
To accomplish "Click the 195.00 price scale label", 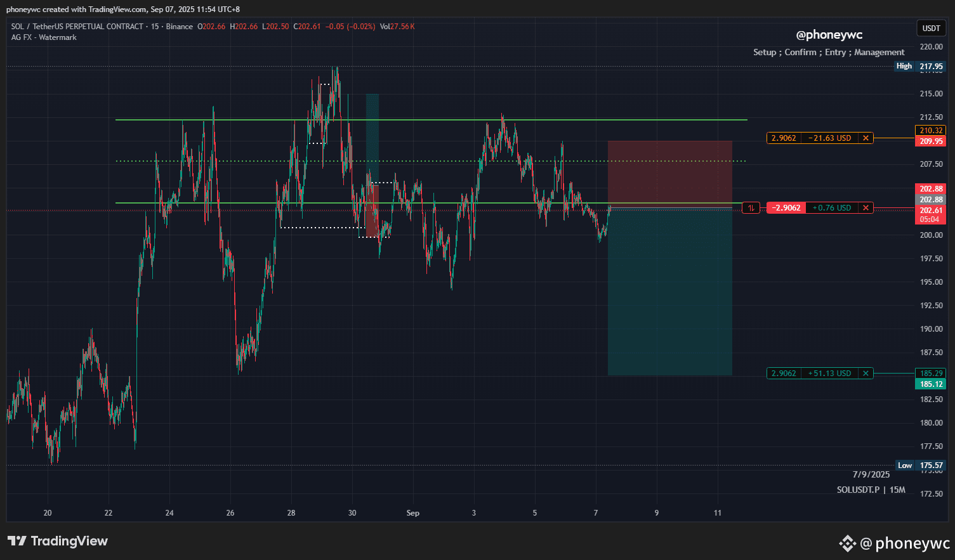I will coord(931,282).
